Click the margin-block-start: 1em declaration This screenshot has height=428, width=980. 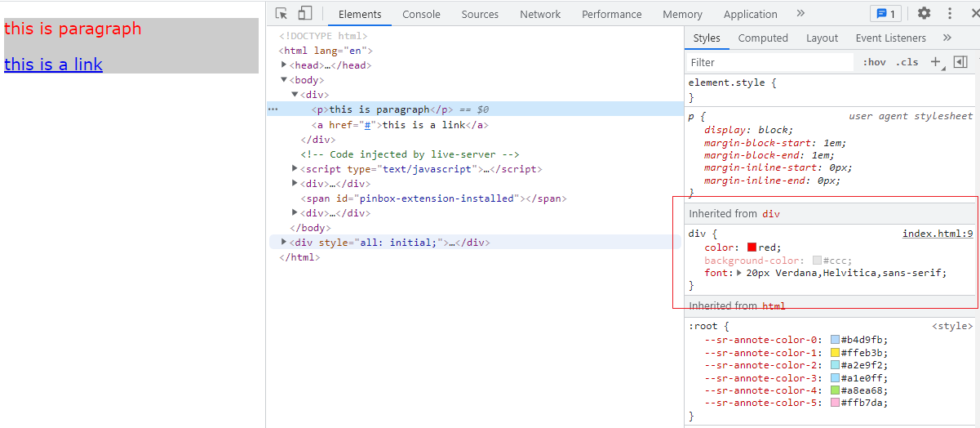pyautogui.click(x=775, y=143)
